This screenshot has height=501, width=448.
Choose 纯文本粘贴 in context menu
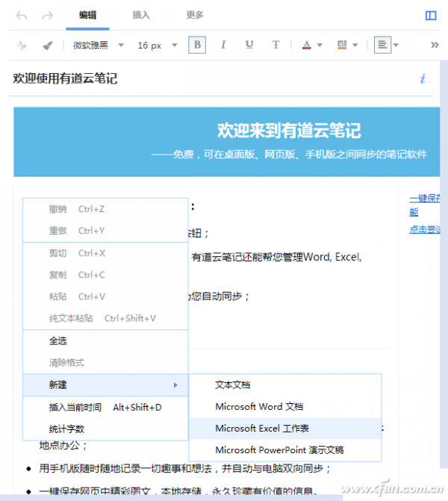tap(105, 318)
